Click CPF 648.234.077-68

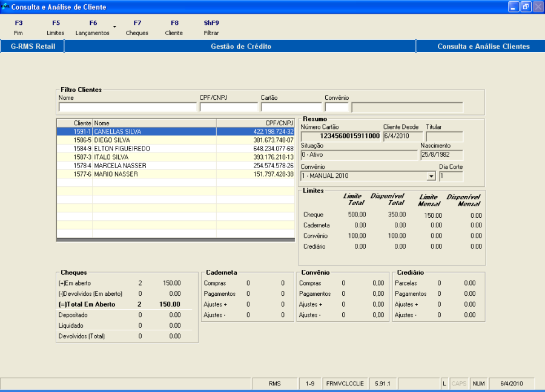click(x=273, y=149)
